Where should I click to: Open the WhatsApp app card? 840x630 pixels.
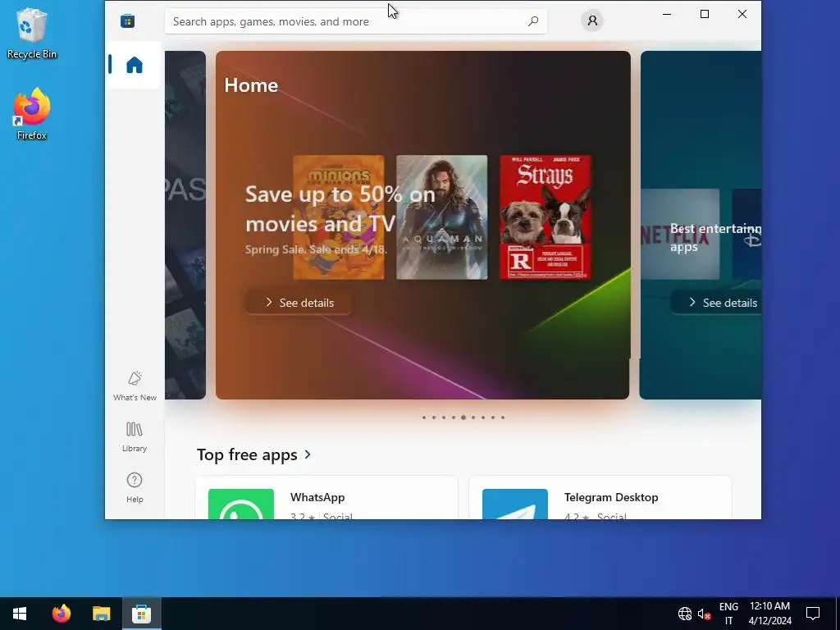326,498
